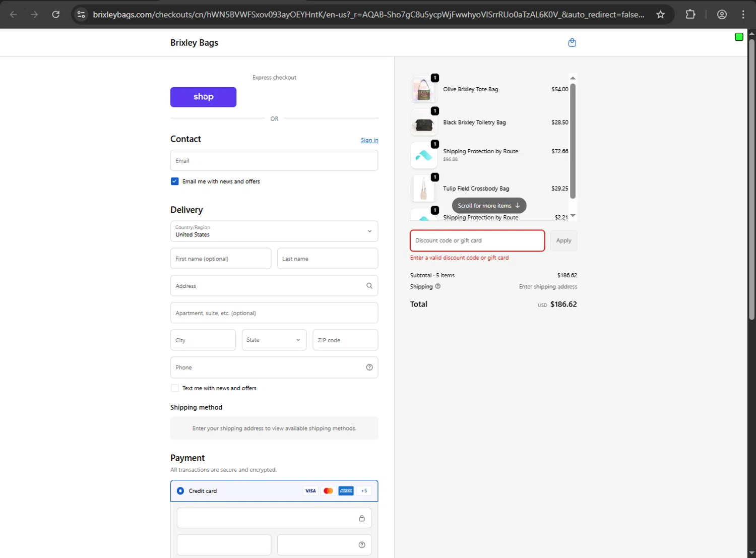Click Scroll for more items button
Screen dimensions: 756x558
(x=489, y=206)
